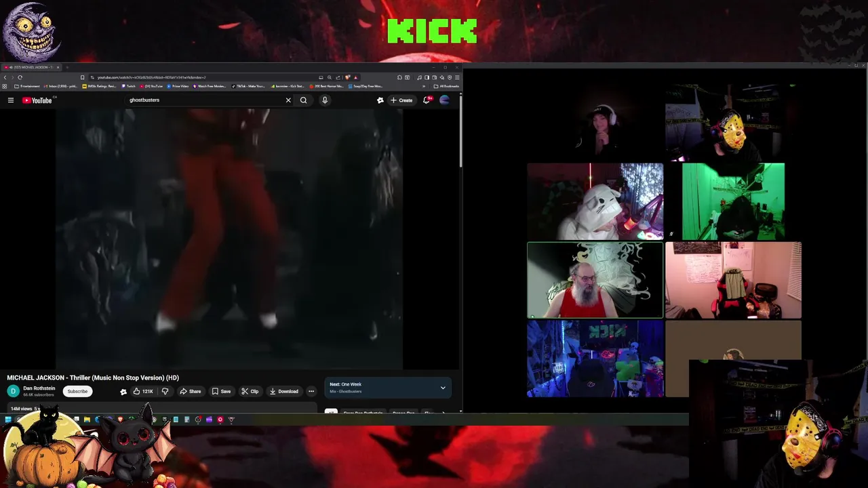868x488 pixels.
Task: Click the sparkle icon beside the Create button
Action: (380, 100)
